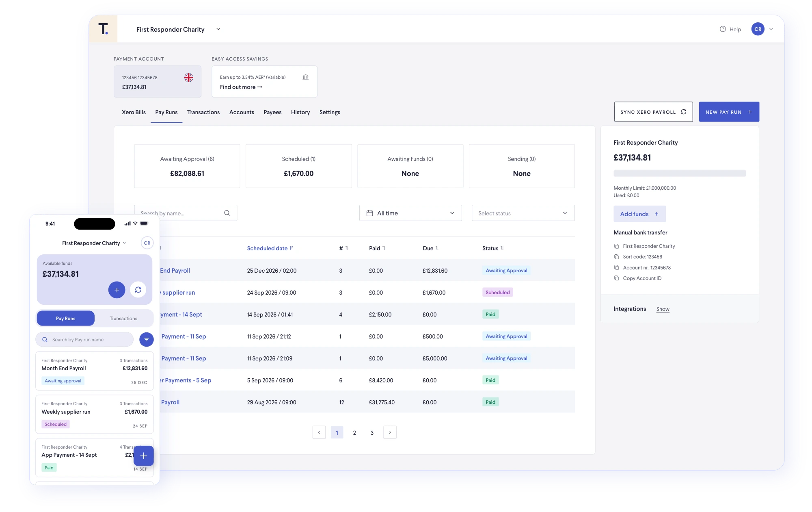Screen dimensions: 812x512
Task: Sort the Status column
Action: pos(493,248)
